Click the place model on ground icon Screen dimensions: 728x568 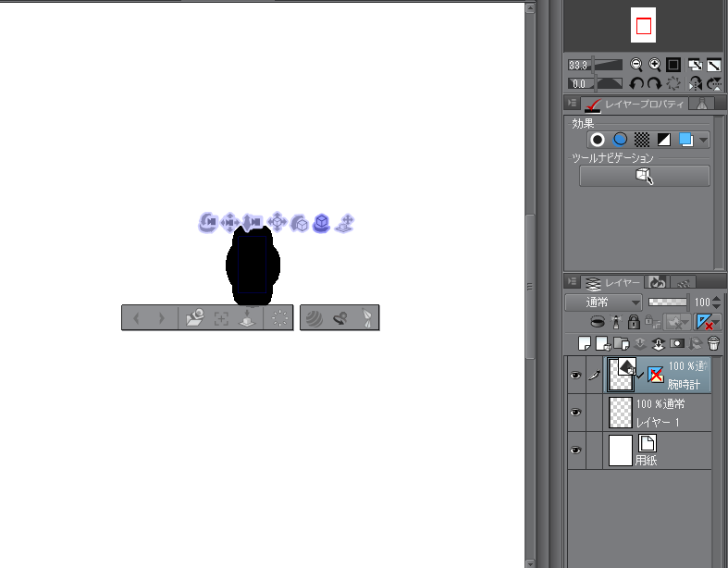(x=247, y=318)
